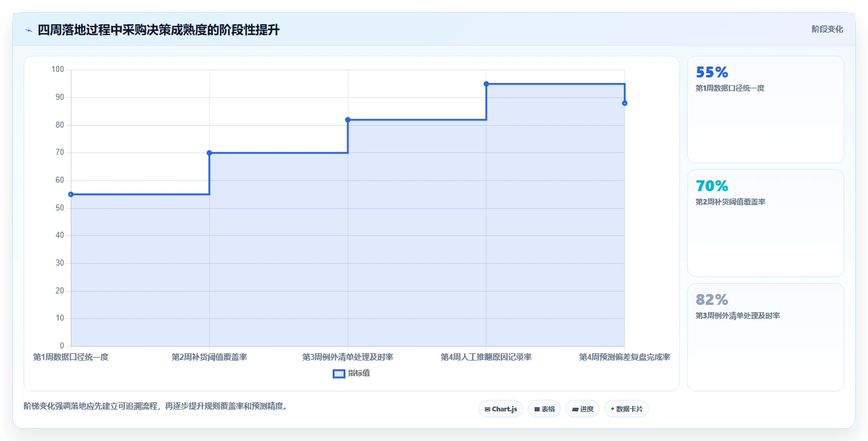
Task: Click the 指标值 legend label
Action: [x=359, y=374]
